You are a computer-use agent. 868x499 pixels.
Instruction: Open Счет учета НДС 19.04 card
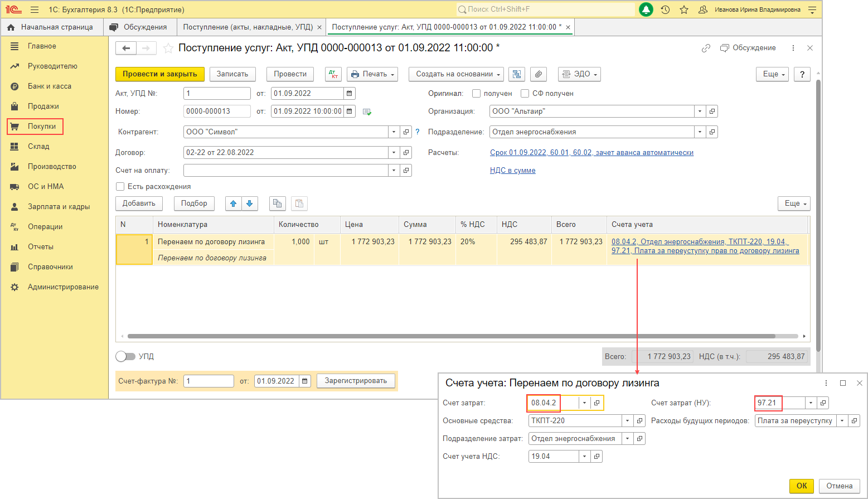point(597,457)
